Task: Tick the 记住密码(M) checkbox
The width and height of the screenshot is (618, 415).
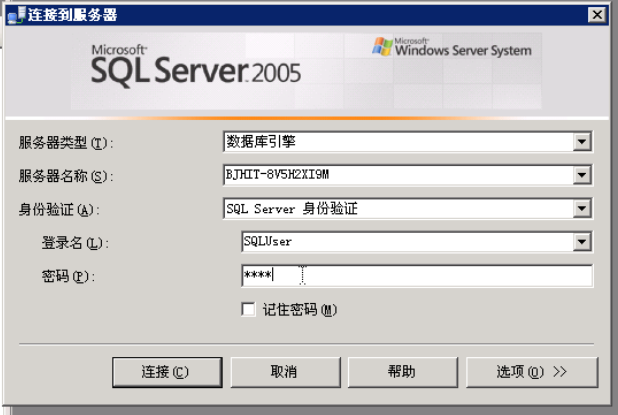Action: click(x=248, y=309)
